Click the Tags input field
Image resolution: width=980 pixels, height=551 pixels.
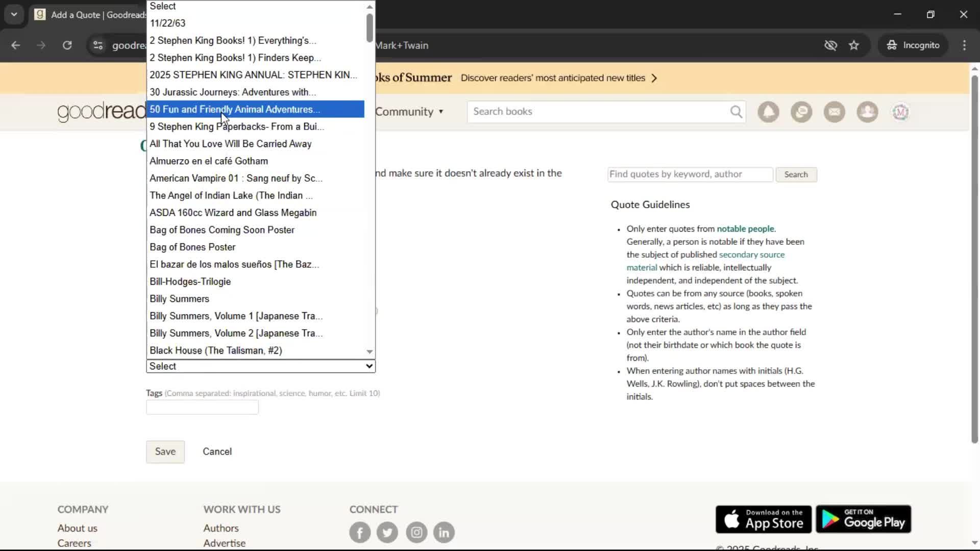[202, 407]
